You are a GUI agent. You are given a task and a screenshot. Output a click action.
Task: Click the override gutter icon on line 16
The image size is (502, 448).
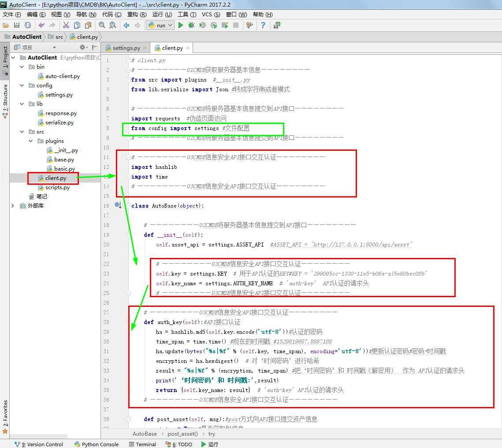(118, 205)
